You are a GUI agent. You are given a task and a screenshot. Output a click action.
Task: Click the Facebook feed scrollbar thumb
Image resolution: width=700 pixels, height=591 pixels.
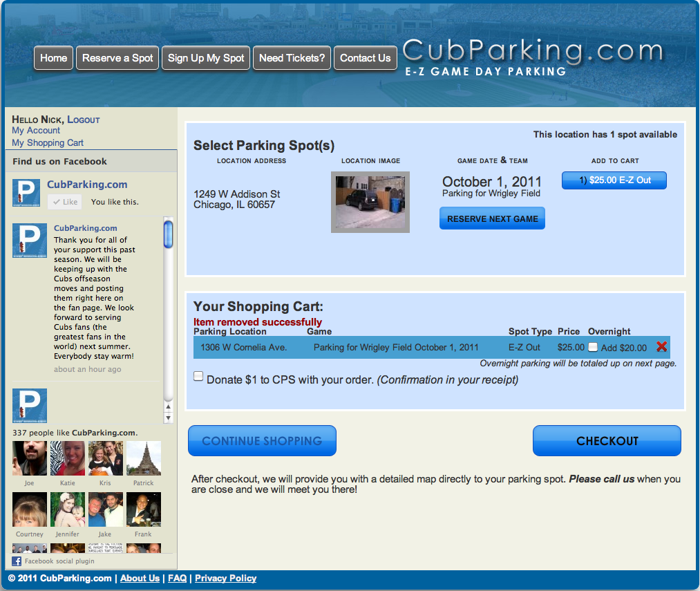tap(169, 234)
